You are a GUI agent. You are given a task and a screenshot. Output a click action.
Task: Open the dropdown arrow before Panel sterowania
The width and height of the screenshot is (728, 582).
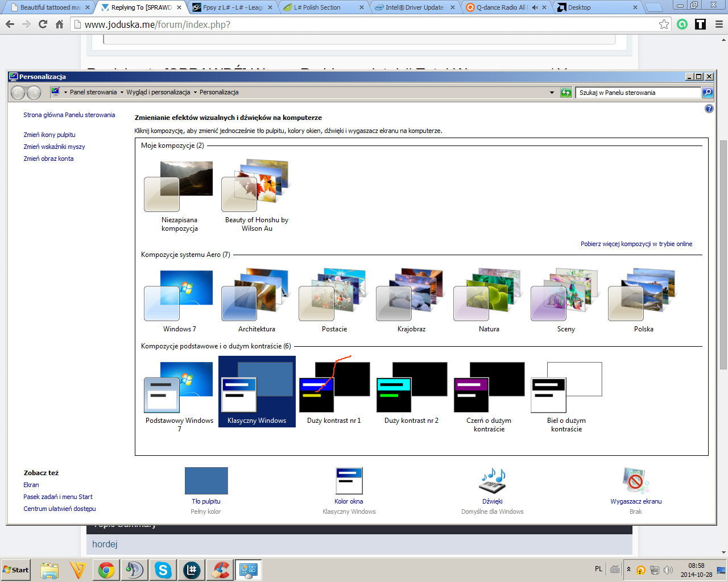coord(65,93)
